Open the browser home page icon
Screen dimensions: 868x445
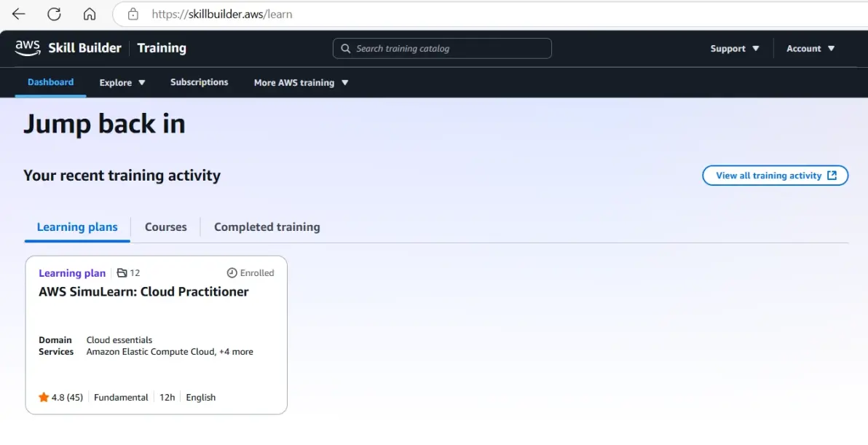coord(89,15)
